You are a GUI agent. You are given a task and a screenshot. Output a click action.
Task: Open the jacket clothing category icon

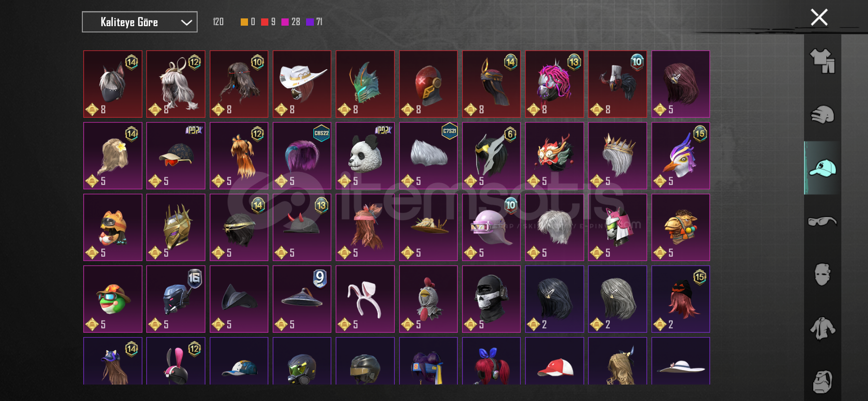point(822,328)
